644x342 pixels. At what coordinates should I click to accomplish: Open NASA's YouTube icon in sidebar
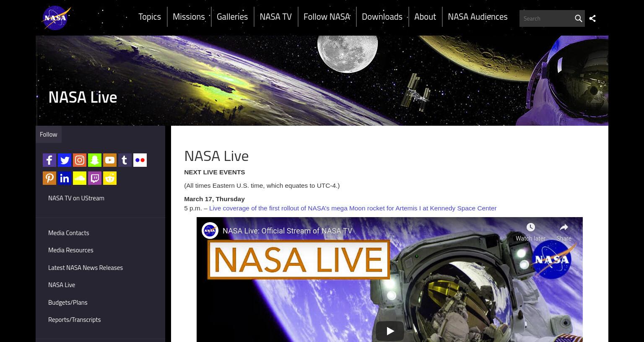(110, 160)
